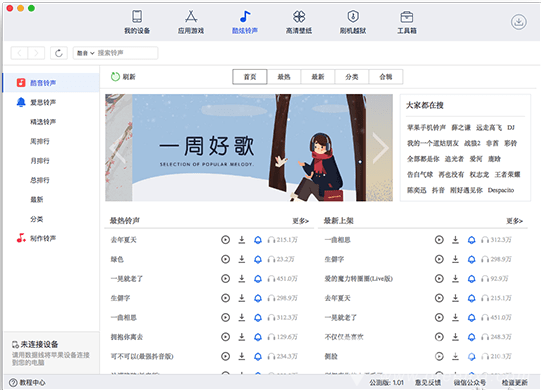Screen dimensions: 541x390
Task: Open the 教程中心 help icon
Action: tap(13, 382)
